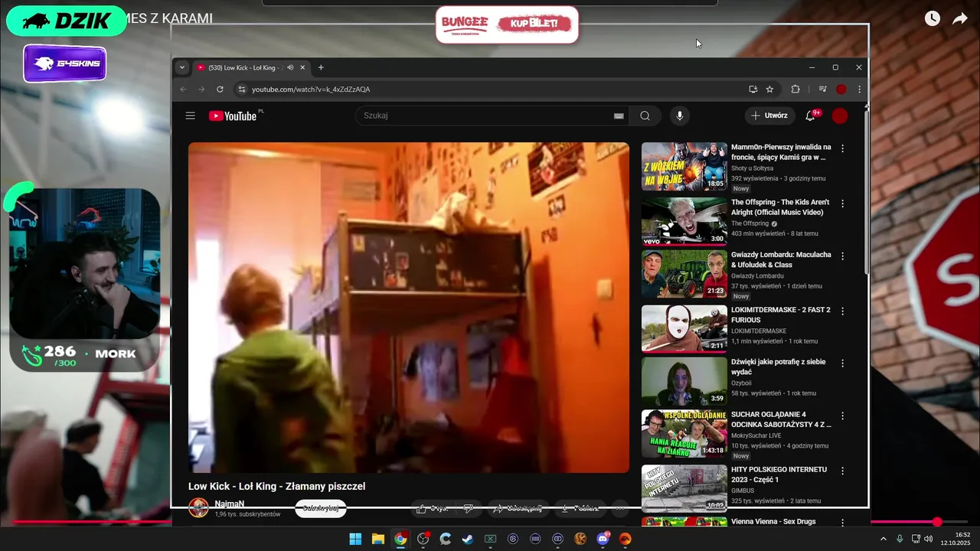The height and width of the screenshot is (551, 980).
Task: Open NajmaN channel name link
Action: (230, 504)
